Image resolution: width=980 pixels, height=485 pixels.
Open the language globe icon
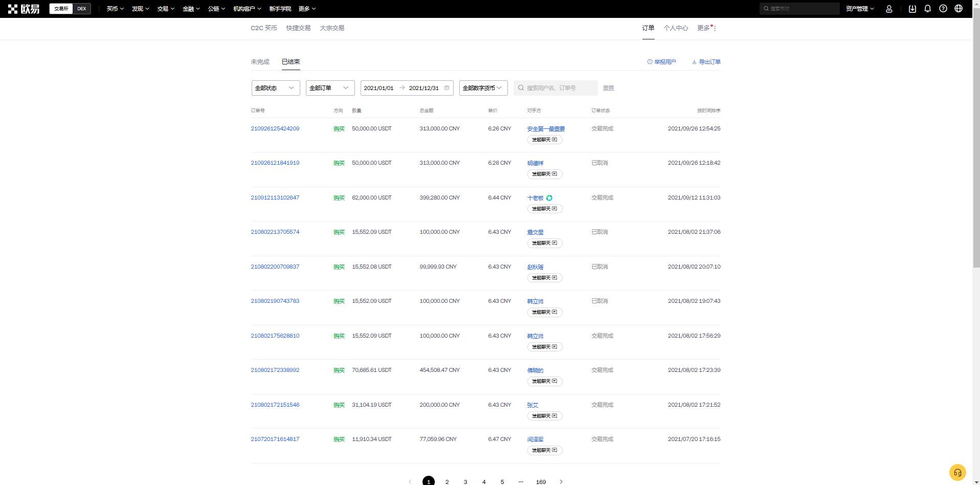[959, 9]
